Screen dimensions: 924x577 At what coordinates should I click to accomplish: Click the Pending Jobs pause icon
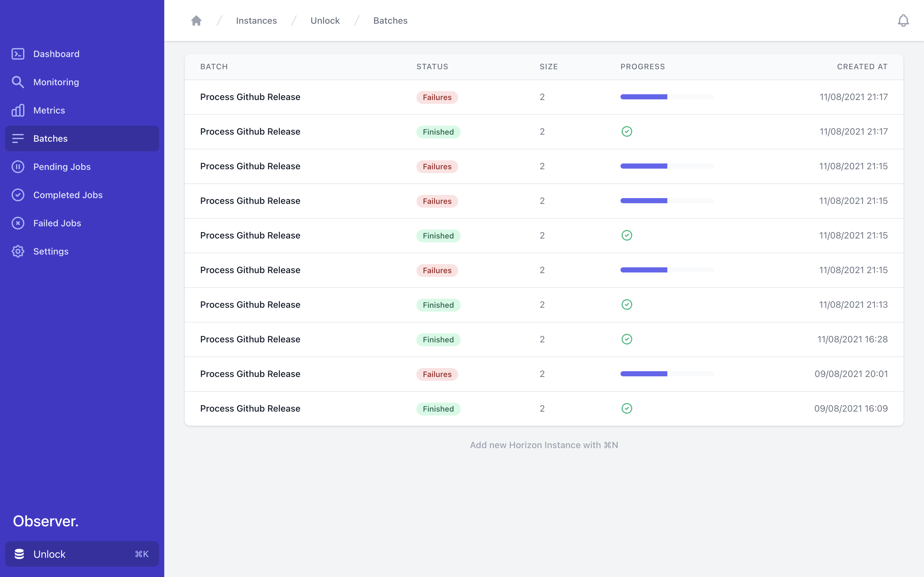point(18,167)
